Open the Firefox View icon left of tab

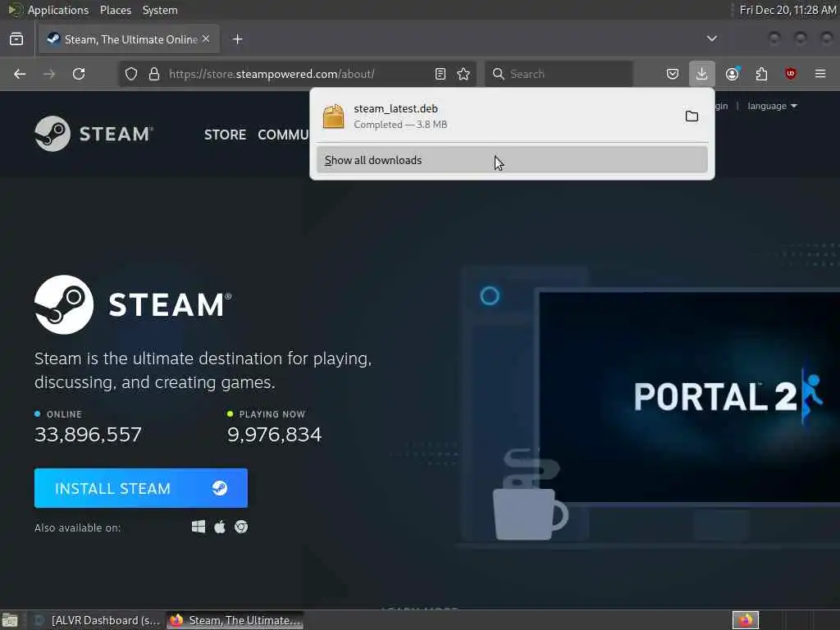(x=16, y=39)
